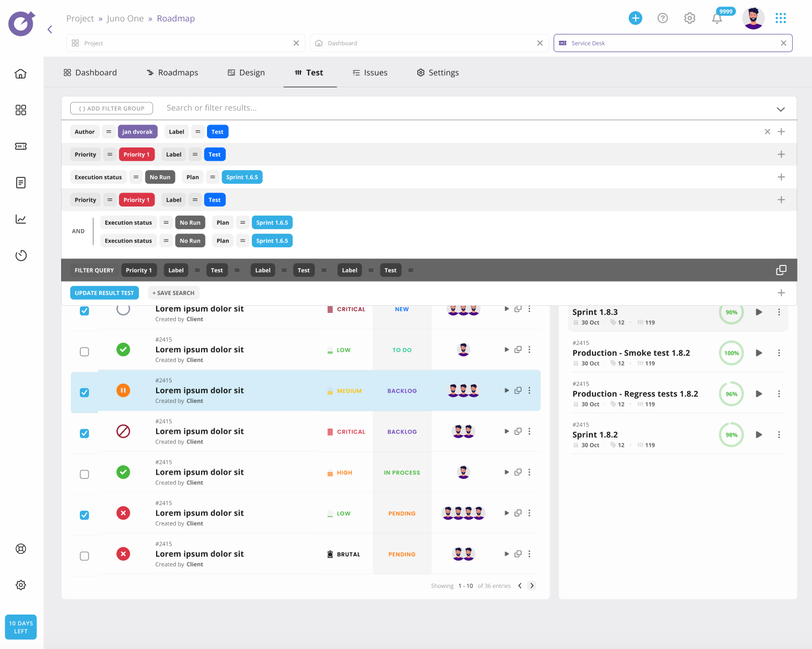Open the Juno One breadcrumb link
The width and height of the screenshot is (812, 649).
tap(125, 19)
